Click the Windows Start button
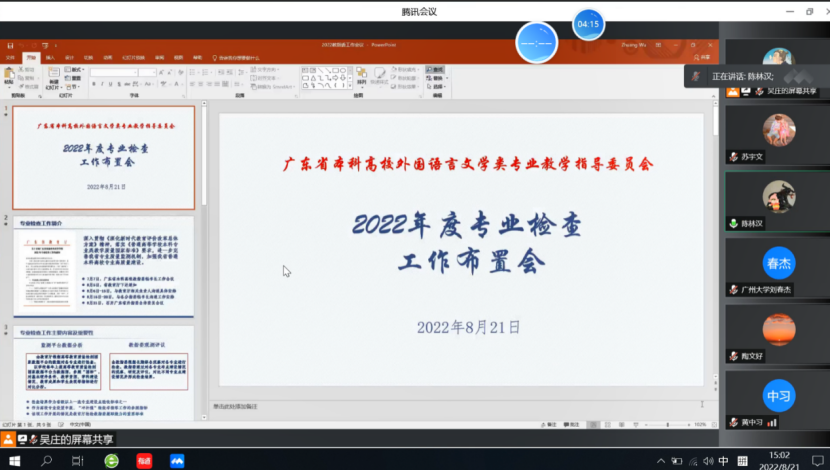Viewport: 830px width, 471px height. click(14, 461)
